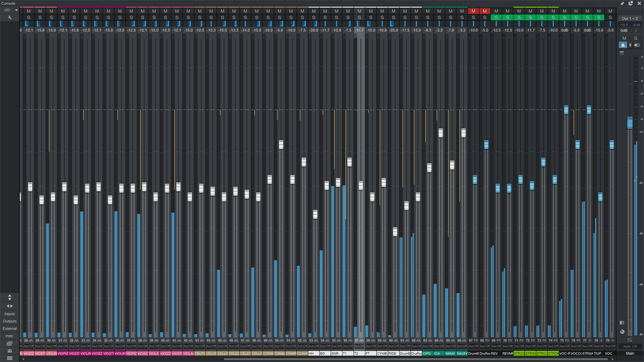Show the Inputs panel
The height and width of the screenshot is (362, 644).
[x=10, y=314]
